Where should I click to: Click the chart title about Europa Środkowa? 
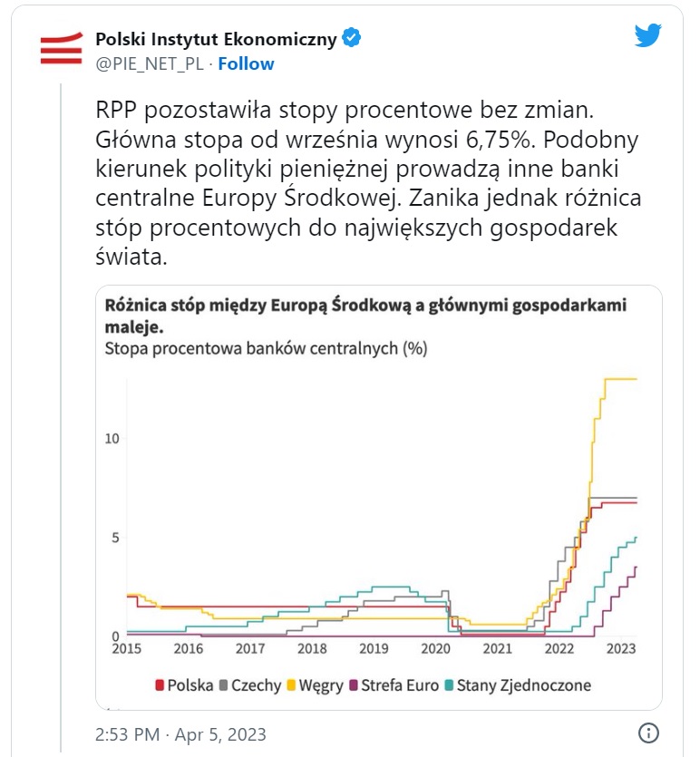365,315
